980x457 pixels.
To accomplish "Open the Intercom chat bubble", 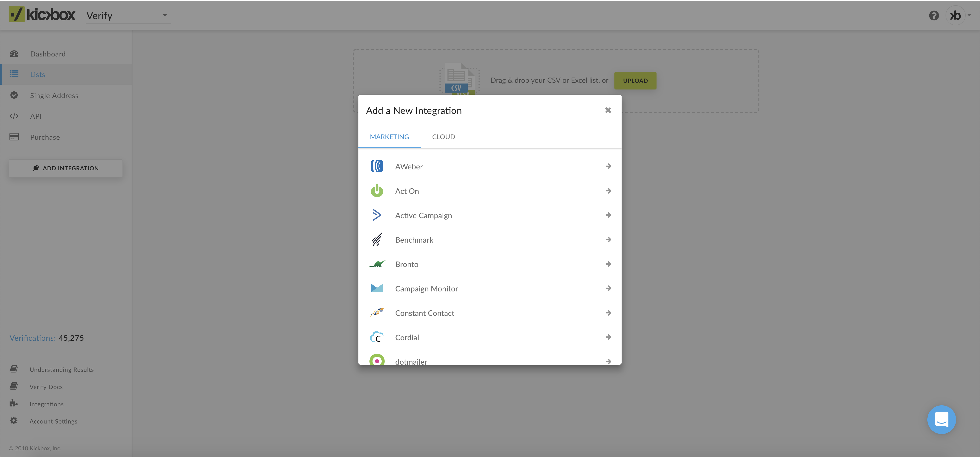I will click(x=941, y=420).
